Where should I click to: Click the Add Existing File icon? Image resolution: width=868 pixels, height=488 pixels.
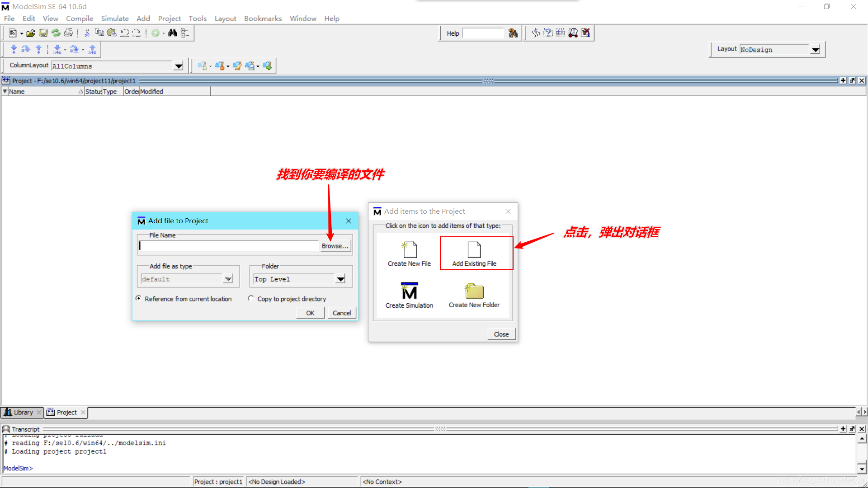tap(474, 253)
